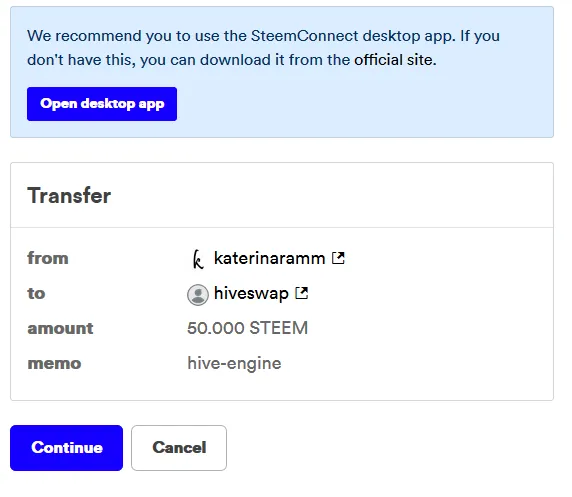Open the katerinaramm username link
This screenshot has height=497, width=572.
tap(269, 258)
